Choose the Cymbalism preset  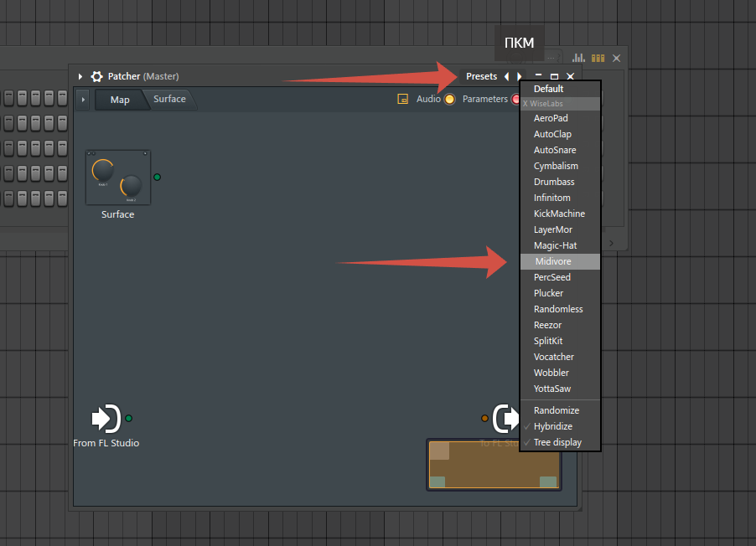[x=560, y=166]
